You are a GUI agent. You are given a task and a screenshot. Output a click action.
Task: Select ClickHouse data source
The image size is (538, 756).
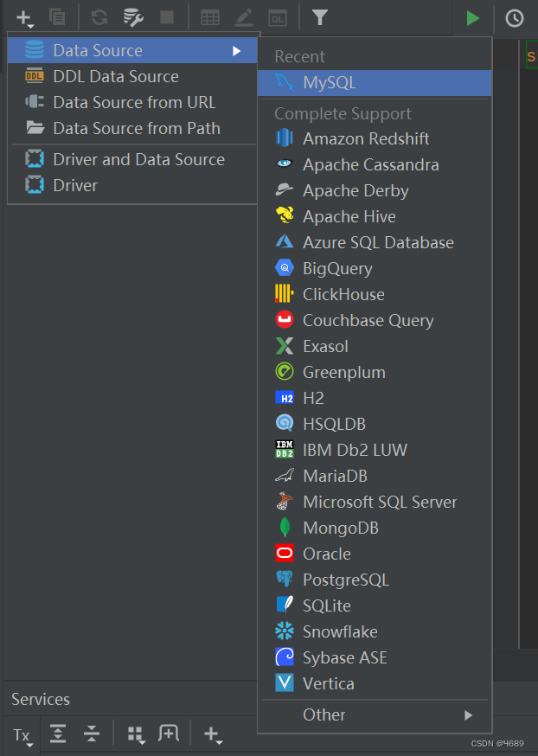point(375,295)
